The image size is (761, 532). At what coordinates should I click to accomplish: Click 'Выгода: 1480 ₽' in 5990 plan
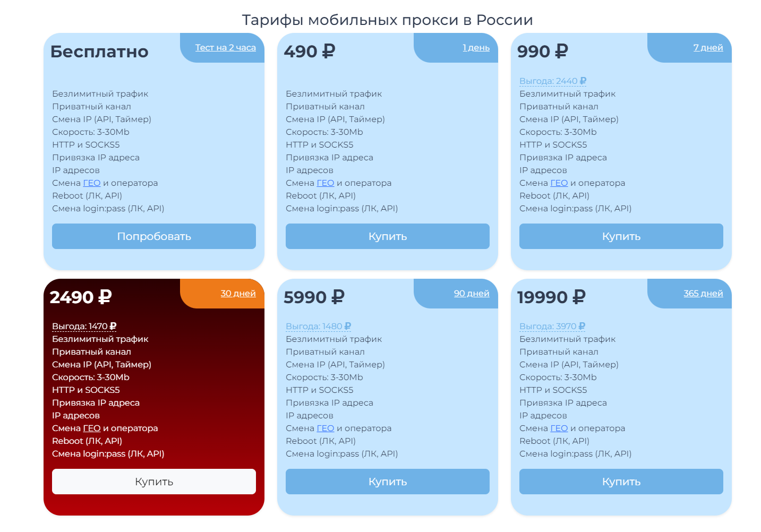[x=318, y=326]
